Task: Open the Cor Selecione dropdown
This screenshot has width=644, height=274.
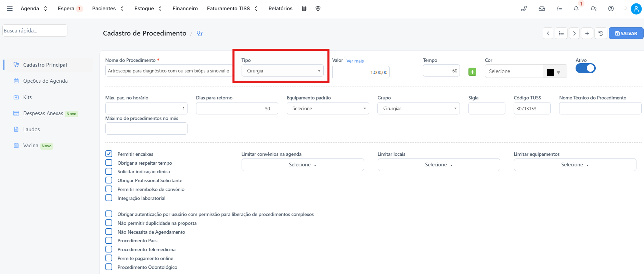Action: point(514,71)
